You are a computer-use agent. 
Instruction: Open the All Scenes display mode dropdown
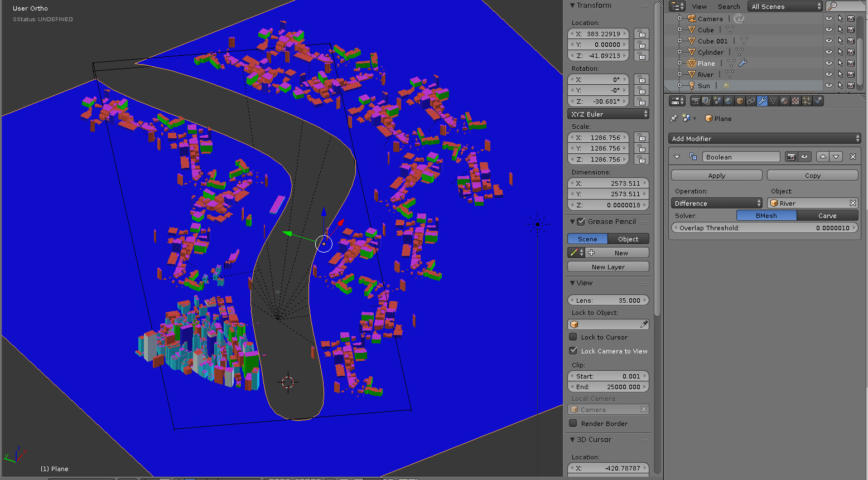point(785,6)
